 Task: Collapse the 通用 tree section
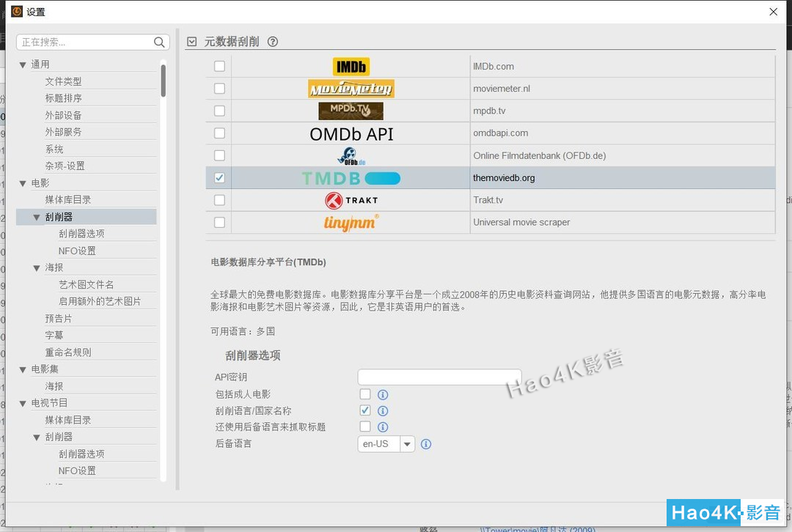pos(23,64)
